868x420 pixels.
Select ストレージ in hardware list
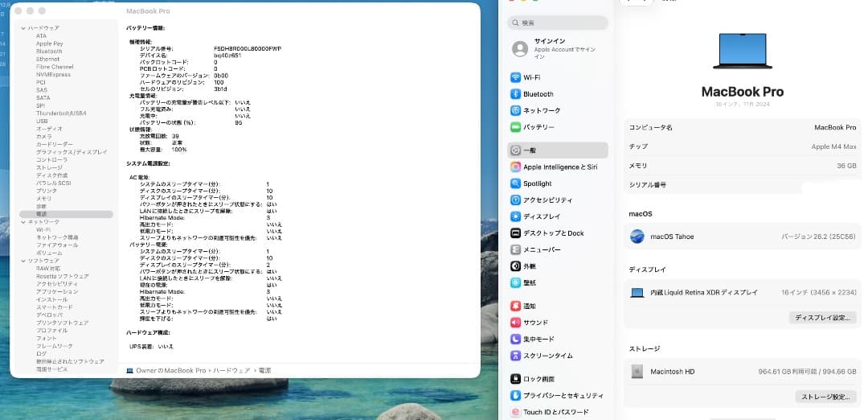pos(49,168)
